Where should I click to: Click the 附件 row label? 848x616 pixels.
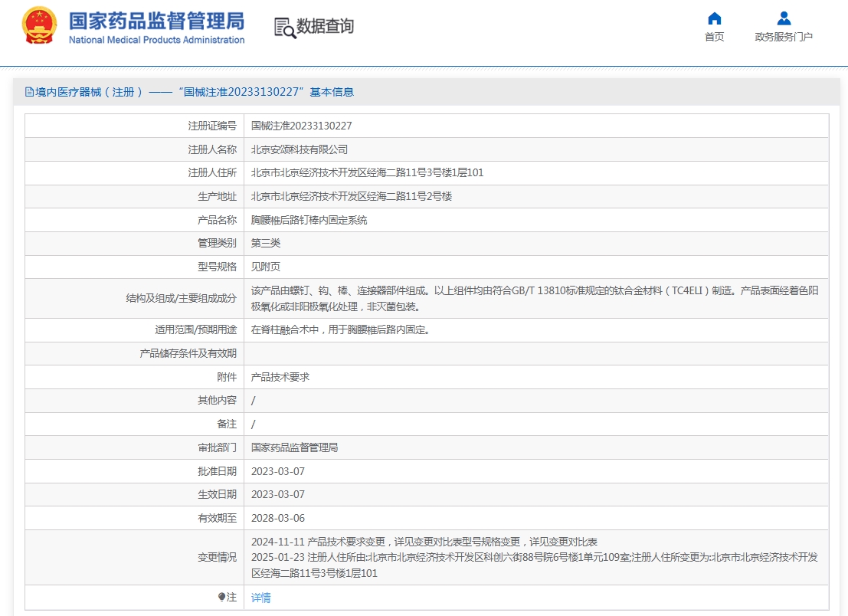coord(227,377)
